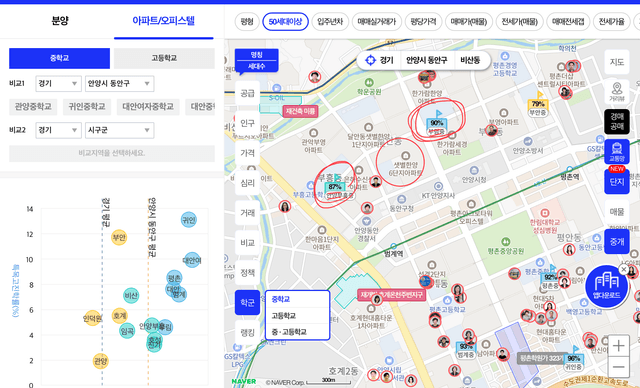
Task: Click the 매물 listings button
Action: 617,212
